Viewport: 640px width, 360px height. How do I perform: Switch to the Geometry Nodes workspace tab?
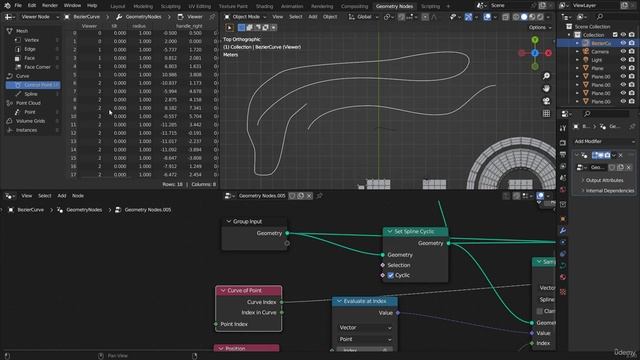click(x=394, y=6)
